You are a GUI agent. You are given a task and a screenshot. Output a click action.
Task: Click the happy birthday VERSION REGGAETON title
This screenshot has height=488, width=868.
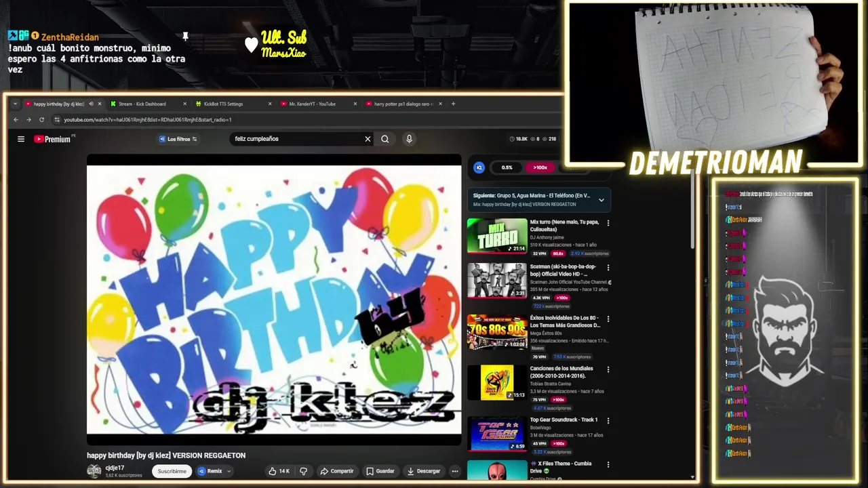pos(166,455)
